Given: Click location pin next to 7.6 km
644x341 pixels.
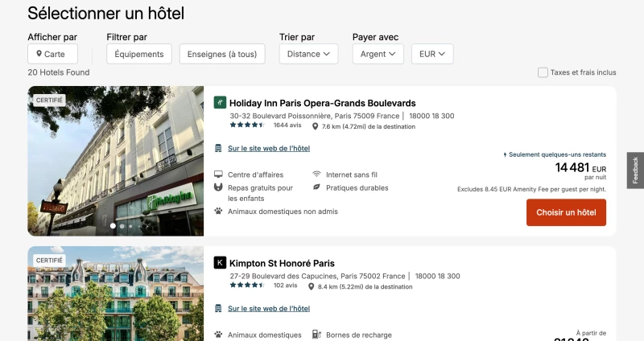Looking at the screenshot, I should 315,126.
